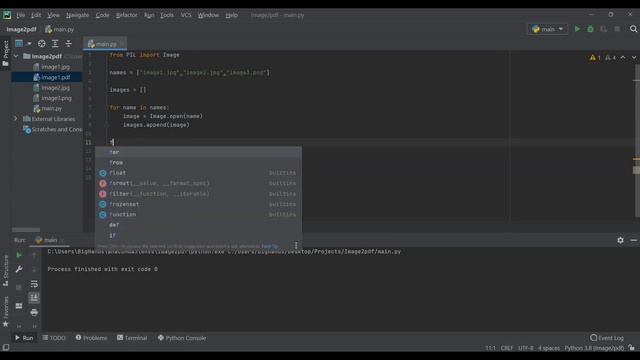This screenshot has width=640, height=360.
Task: Toggle soft-wrap in the Run console
Action: click(34, 284)
